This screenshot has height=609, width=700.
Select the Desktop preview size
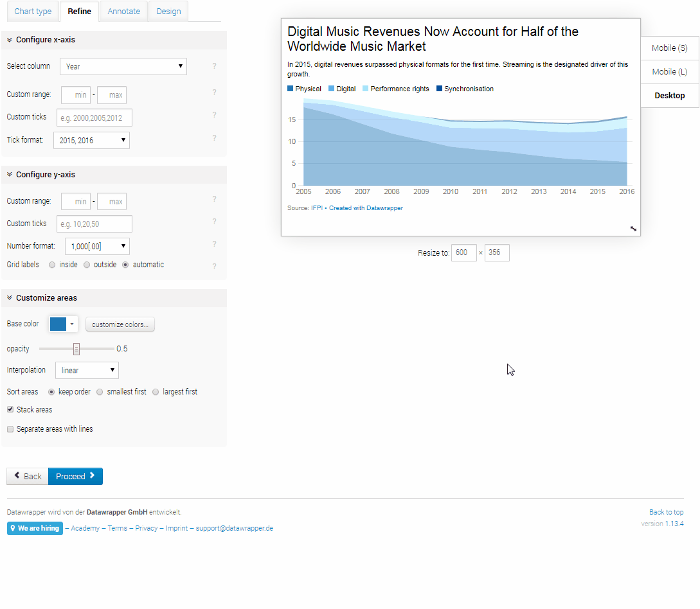pos(670,96)
